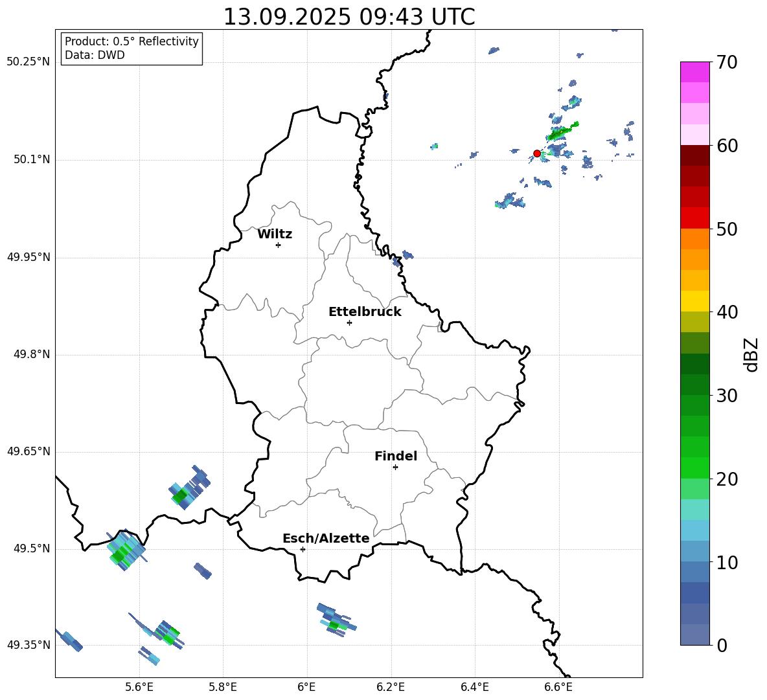
Task: Click the Wiltz station cross marker
Action: pos(278,245)
